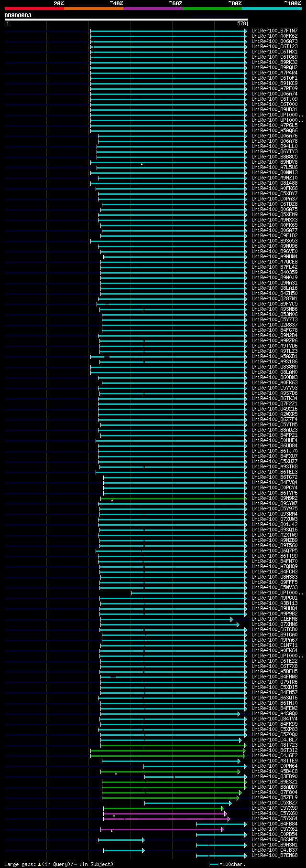306x868 pixels.
Task: Click the 100char scale bar in legend
Action: coord(214,864)
